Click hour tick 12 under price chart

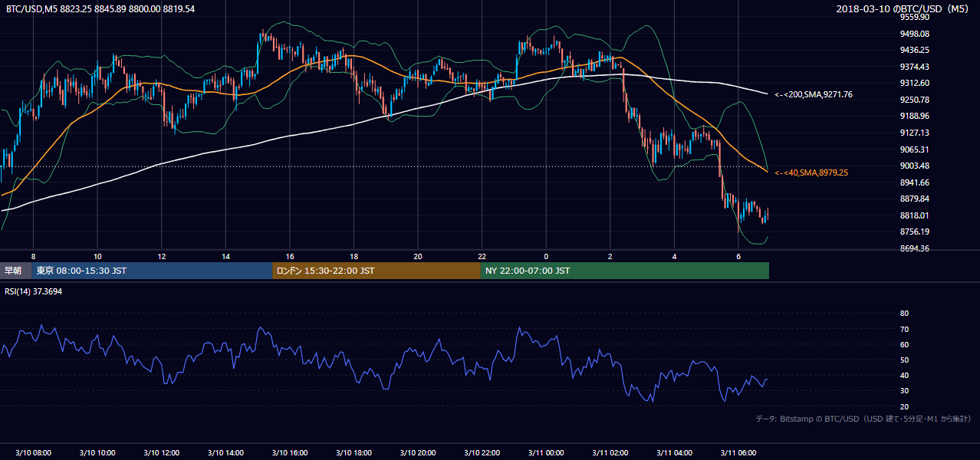click(161, 255)
